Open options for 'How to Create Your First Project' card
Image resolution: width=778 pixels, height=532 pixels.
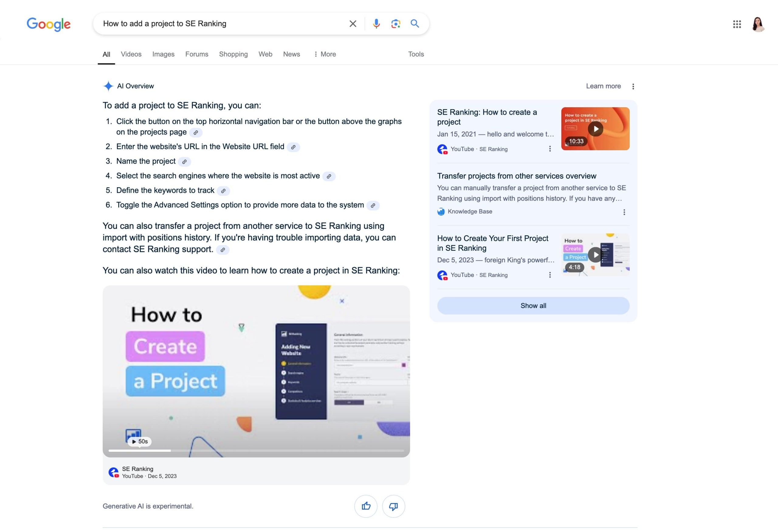[x=550, y=275]
